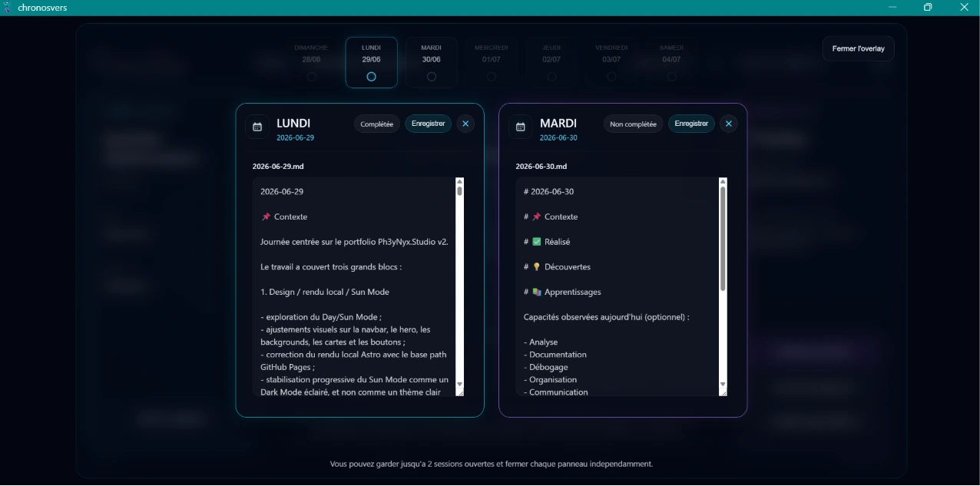This screenshot has width=980, height=486.
Task: Close the MARDI session panel
Action: pyautogui.click(x=729, y=124)
